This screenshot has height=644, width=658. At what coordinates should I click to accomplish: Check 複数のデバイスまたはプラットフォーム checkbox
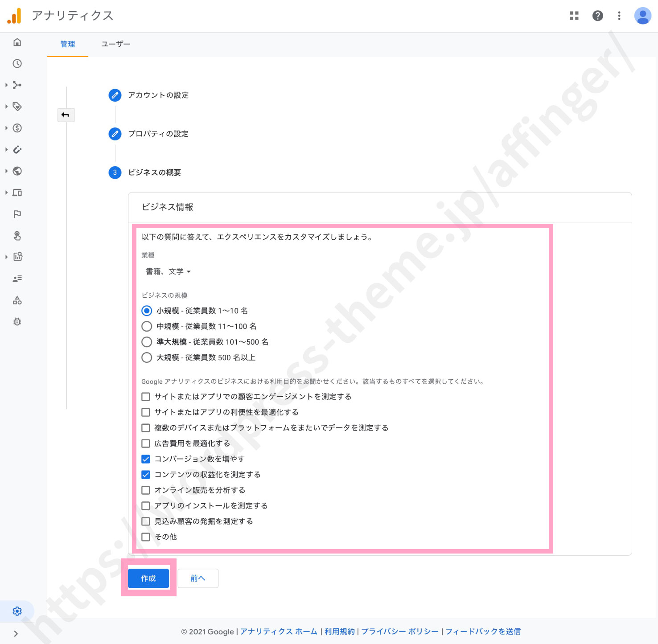(x=146, y=428)
